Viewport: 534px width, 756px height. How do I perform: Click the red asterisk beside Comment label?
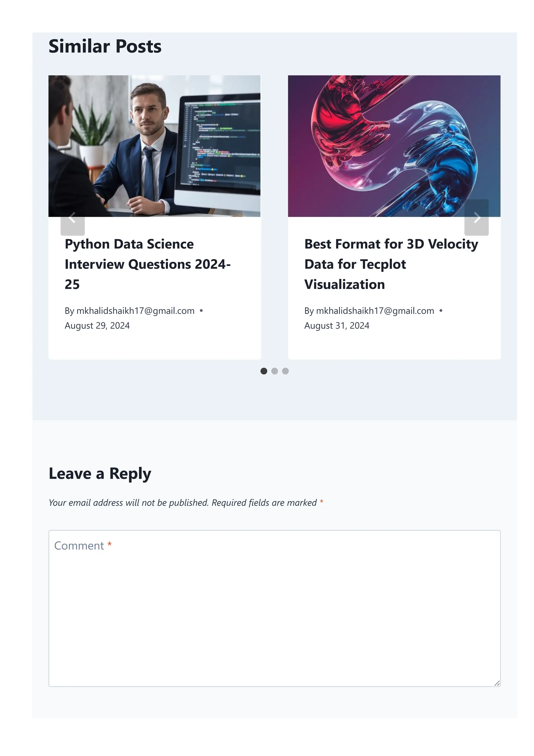tap(110, 544)
